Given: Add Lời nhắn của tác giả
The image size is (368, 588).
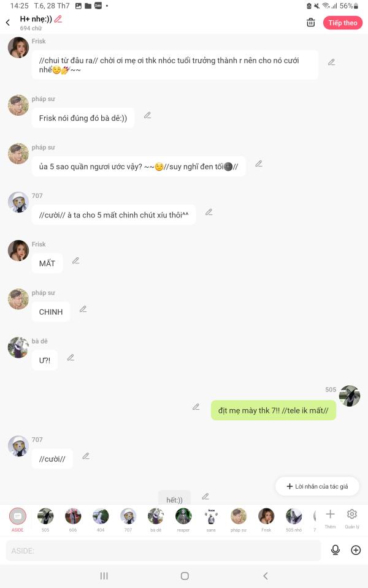Looking at the screenshot, I should [317, 486].
